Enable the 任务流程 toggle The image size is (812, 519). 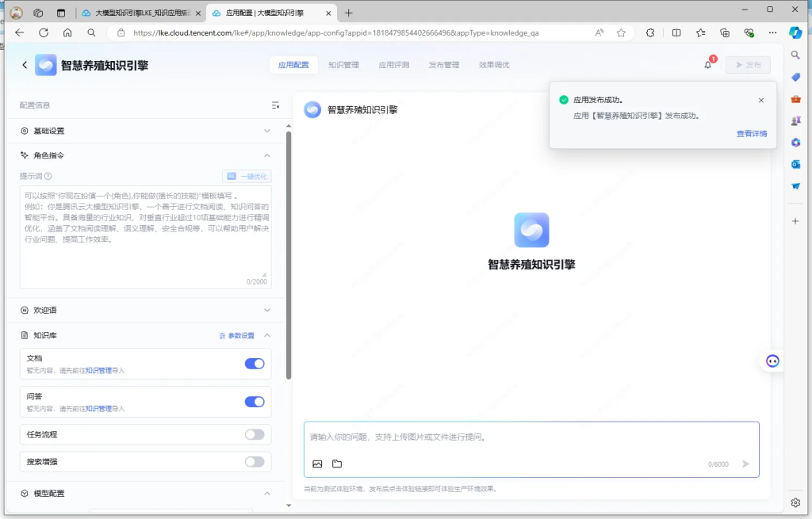coord(254,434)
